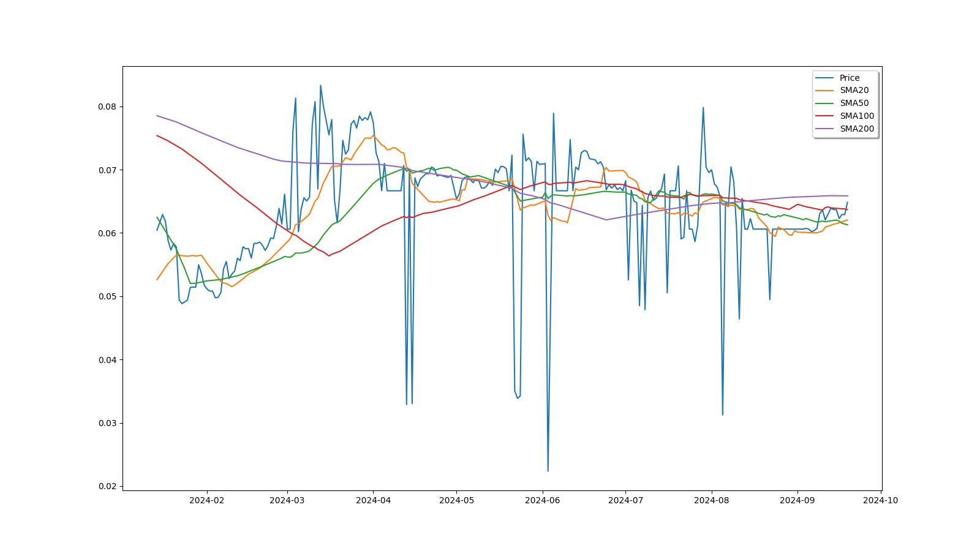The image size is (980, 551).
Task: Click the 0.08 y-axis tick label
Action: (107, 107)
